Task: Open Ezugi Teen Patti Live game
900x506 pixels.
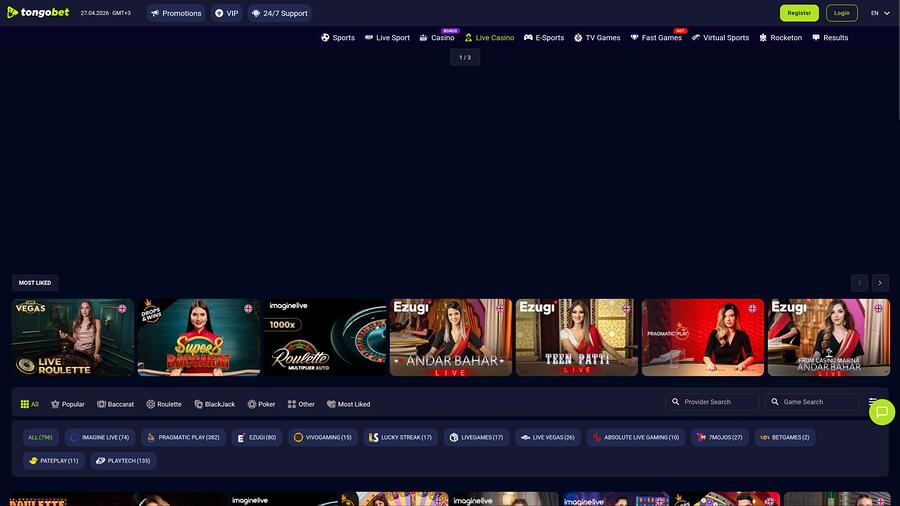Action: click(x=576, y=337)
